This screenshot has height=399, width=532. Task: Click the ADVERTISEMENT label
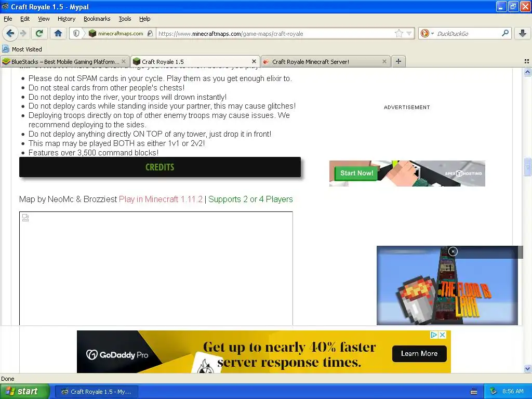coord(407,107)
